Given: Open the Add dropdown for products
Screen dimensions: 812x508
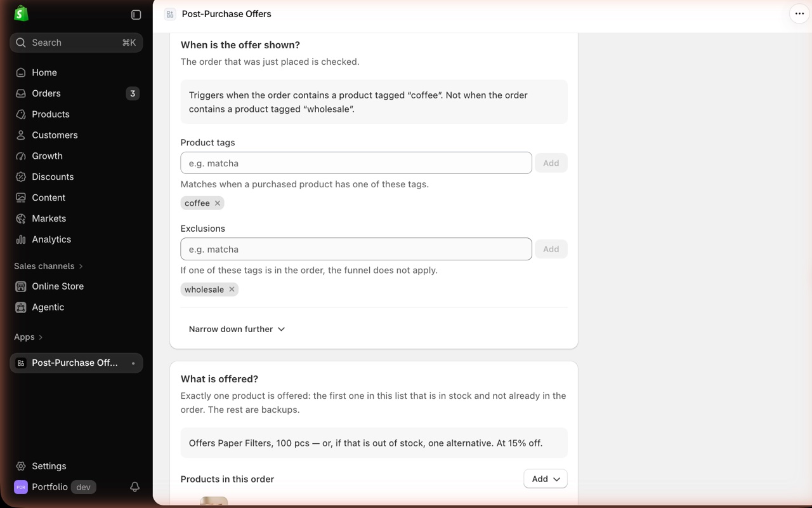Looking at the screenshot, I should click(x=546, y=479).
